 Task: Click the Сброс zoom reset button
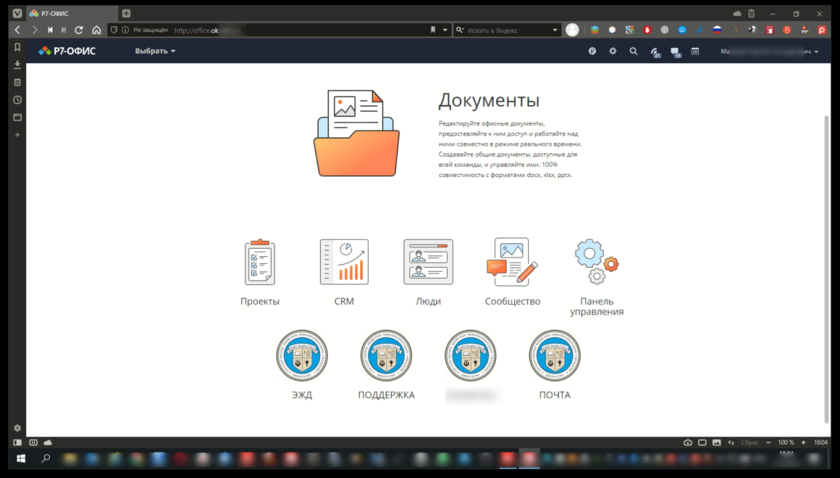749,442
